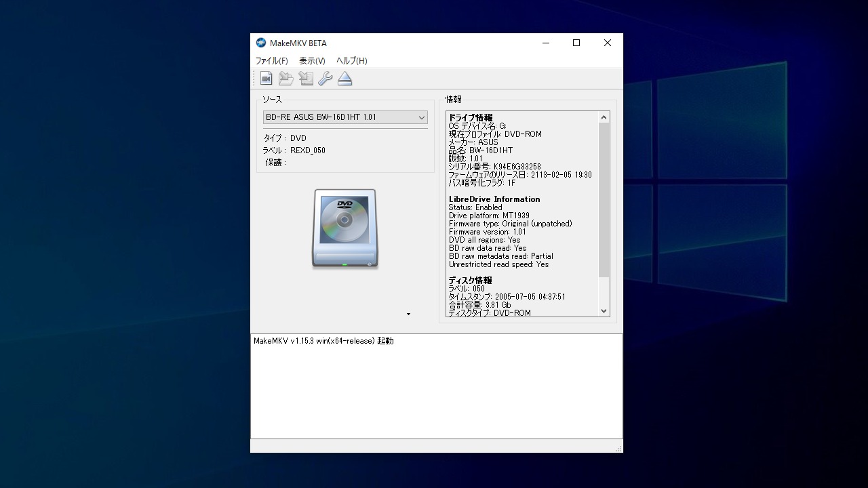The image size is (868, 488).
Task: Click the Status: Enabled line
Action: tap(475, 207)
